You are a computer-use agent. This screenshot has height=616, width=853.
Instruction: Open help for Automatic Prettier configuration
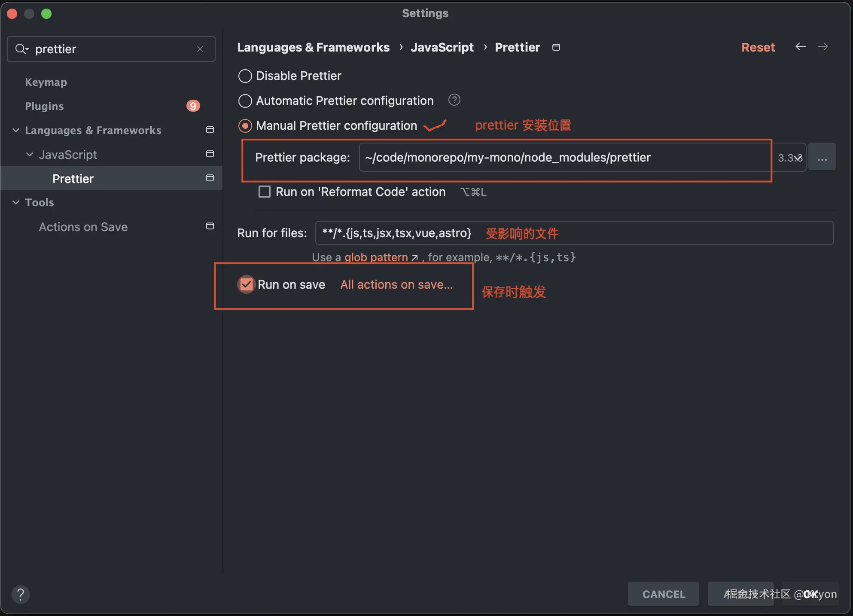point(454,100)
